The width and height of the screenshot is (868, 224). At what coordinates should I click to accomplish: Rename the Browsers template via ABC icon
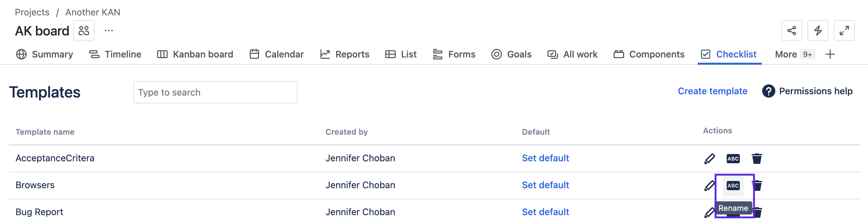click(x=733, y=185)
